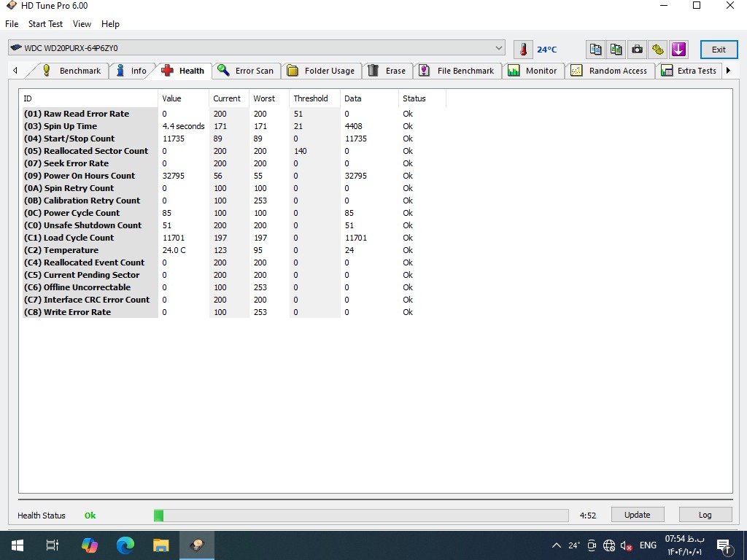Open Microsoft Edge from the taskbar

(125, 545)
